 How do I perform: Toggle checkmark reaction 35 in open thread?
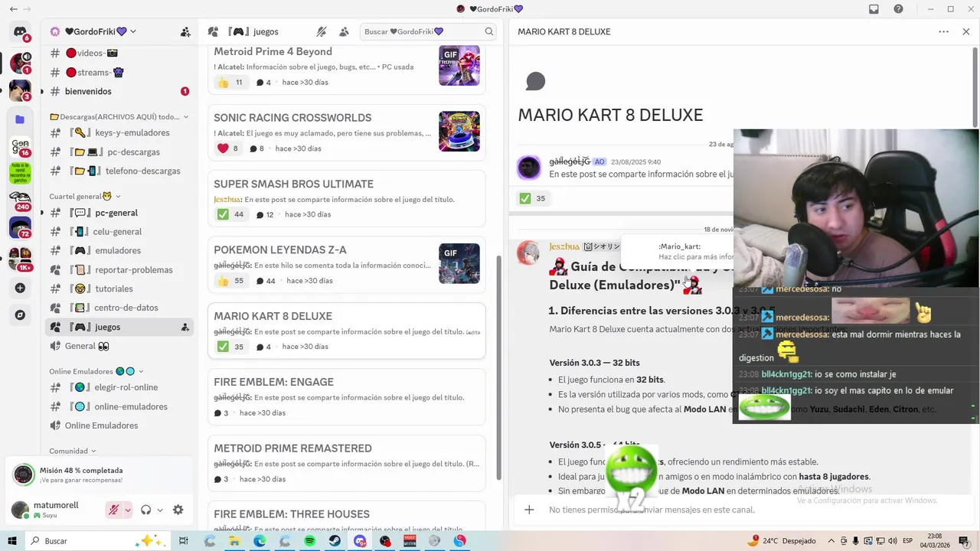pos(534,198)
